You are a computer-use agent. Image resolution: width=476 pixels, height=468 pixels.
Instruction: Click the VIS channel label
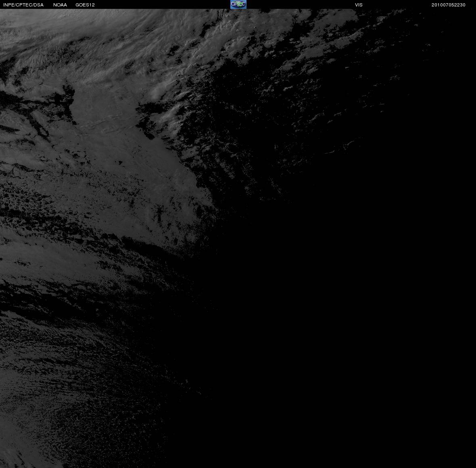359,5
